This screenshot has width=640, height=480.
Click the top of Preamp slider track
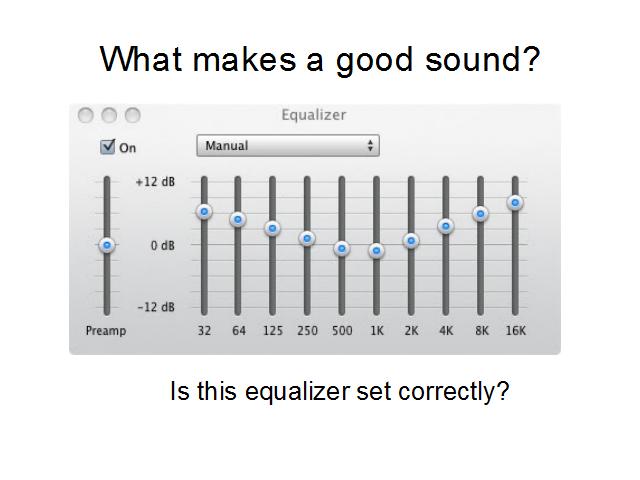pyautogui.click(x=107, y=180)
